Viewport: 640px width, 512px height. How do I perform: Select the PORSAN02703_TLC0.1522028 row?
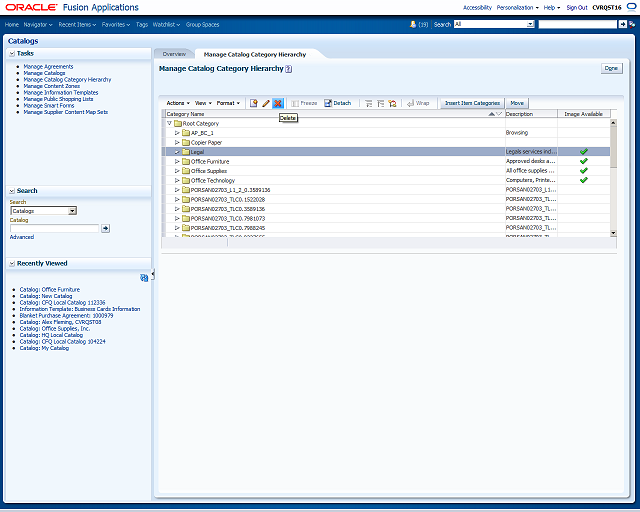[386, 199]
